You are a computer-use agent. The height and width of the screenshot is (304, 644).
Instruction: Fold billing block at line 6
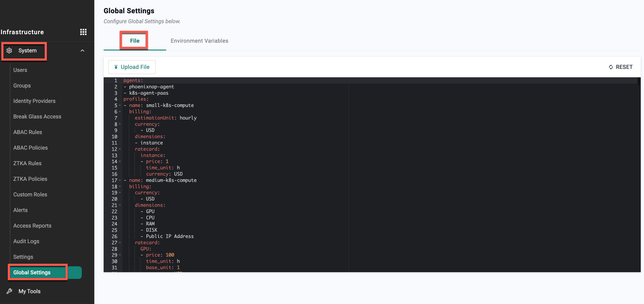(x=120, y=112)
